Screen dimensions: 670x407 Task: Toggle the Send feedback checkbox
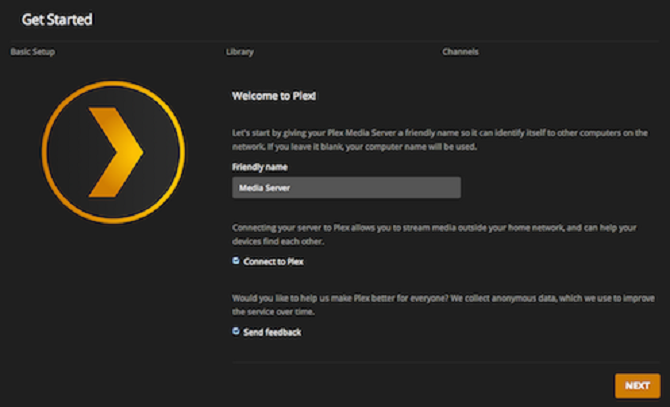pyautogui.click(x=236, y=330)
